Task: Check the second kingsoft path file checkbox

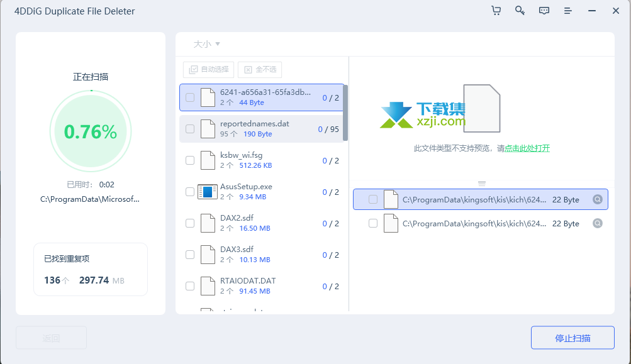Action: click(x=373, y=223)
